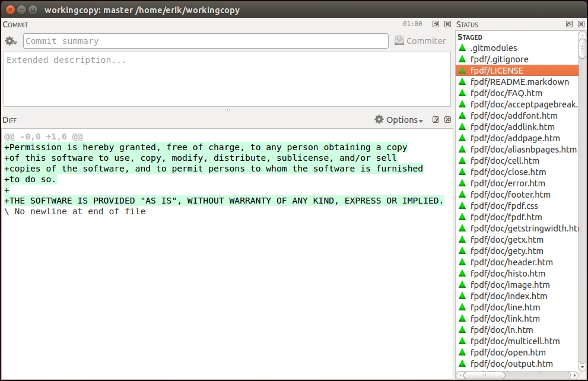Open the commit actions gear menu

click(11, 41)
